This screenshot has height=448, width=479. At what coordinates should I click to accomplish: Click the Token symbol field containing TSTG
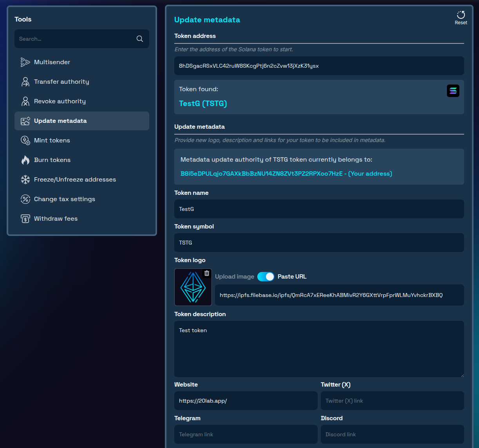pyautogui.click(x=319, y=243)
